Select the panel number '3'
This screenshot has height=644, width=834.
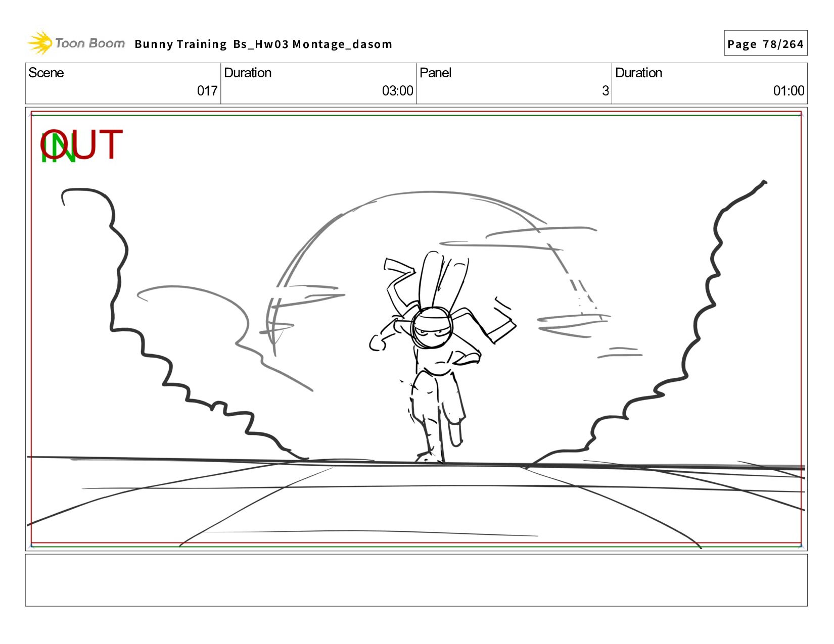point(605,91)
